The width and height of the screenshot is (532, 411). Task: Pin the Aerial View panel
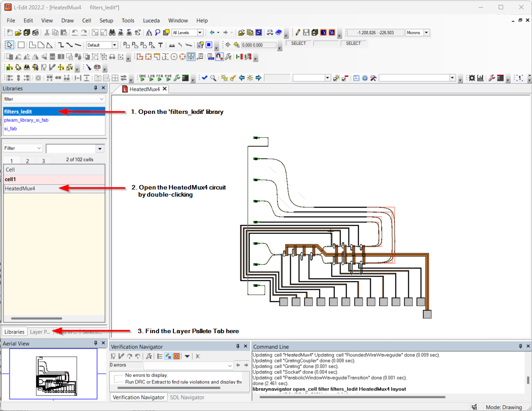pos(96,343)
